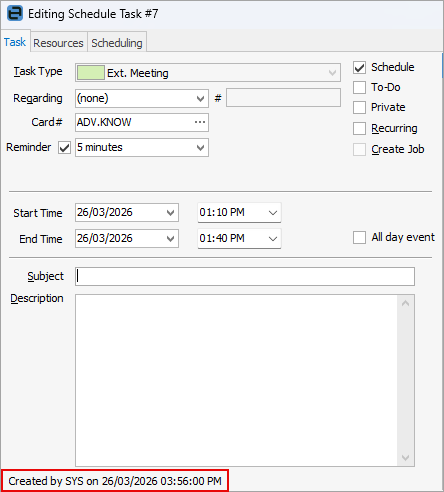
Task: Uncheck the Schedule checkbox
Action: [359, 68]
